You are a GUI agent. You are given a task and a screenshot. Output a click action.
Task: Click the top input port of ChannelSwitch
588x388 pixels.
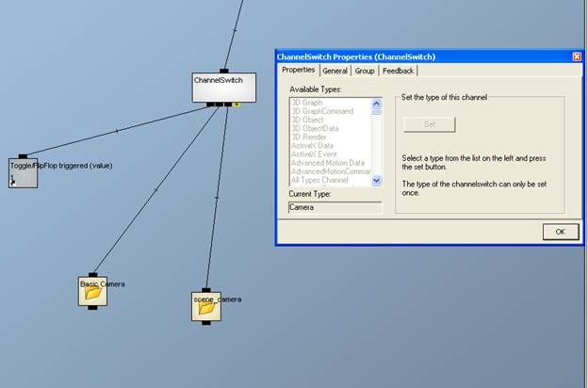click(224, 71)
